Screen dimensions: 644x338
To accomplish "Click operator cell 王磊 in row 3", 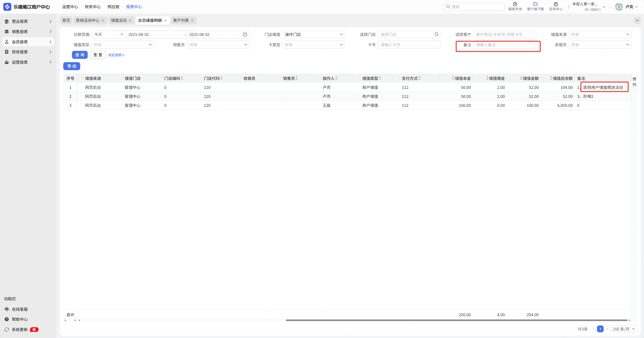I will coord(326,106).
